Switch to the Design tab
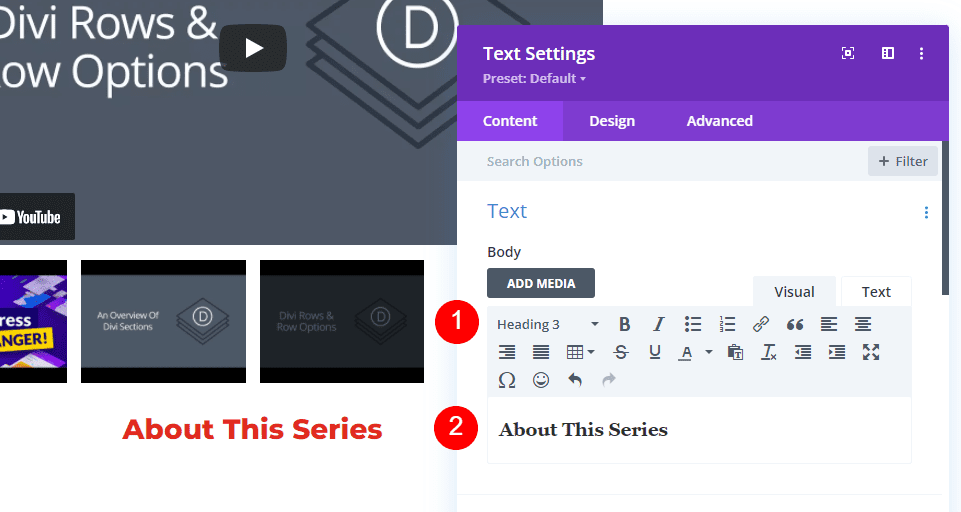The width and height of the screenshot is (961, 512). tap(612, 121)
